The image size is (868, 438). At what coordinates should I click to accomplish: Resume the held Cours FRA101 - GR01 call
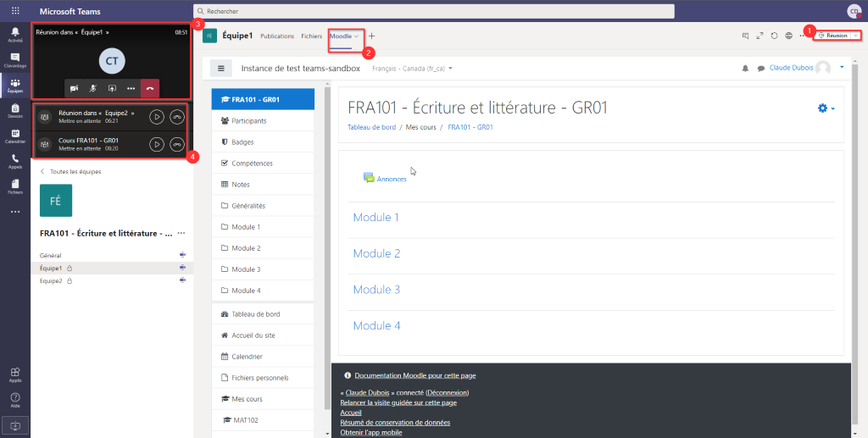pos(157,144)
